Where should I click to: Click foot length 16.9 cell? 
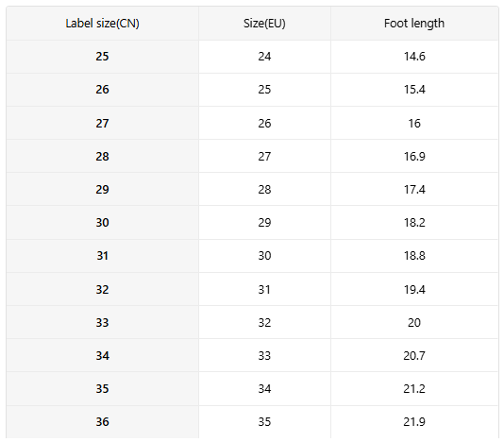(x=414, y=157)
